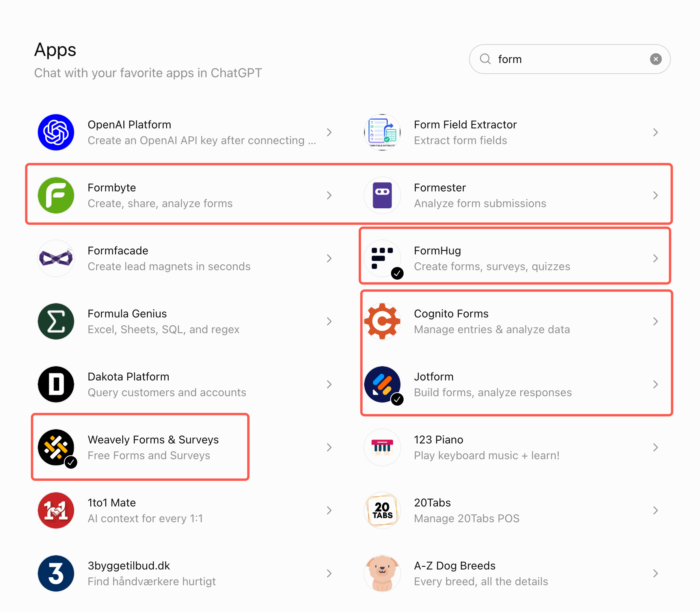
Task: Click the 'Jotform' app name
Action: click(434, 377)
